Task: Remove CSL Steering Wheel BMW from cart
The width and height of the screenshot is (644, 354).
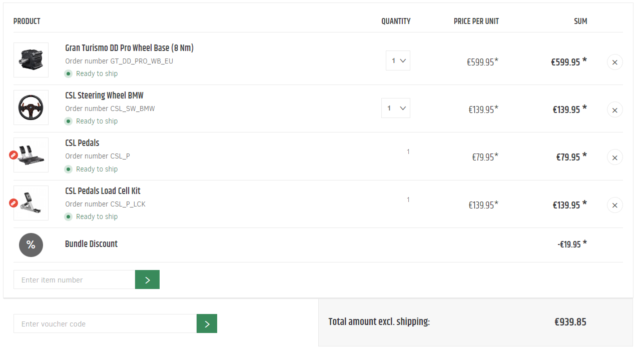Action: [614, 110]
